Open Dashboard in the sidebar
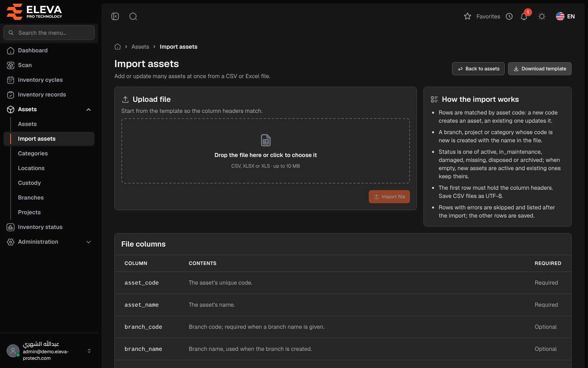The width and height of the screenshot is (588, 368). [49, 50]
